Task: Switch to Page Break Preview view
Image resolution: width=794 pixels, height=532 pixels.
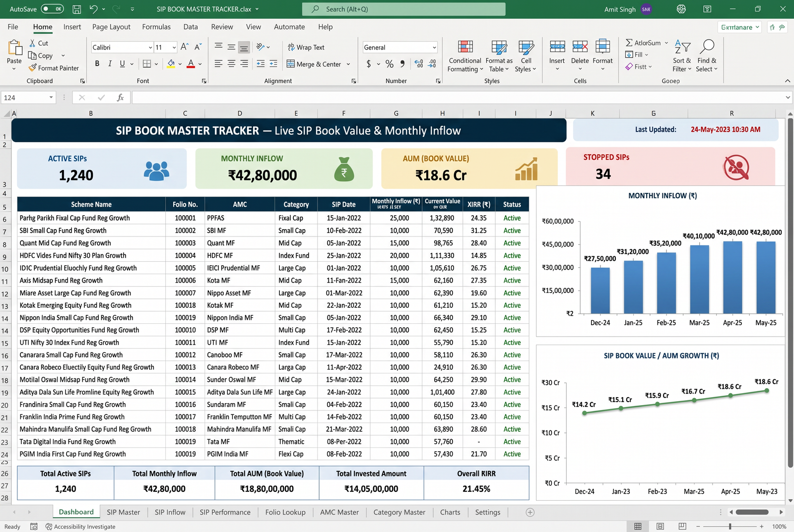Action: coord(682,526)
